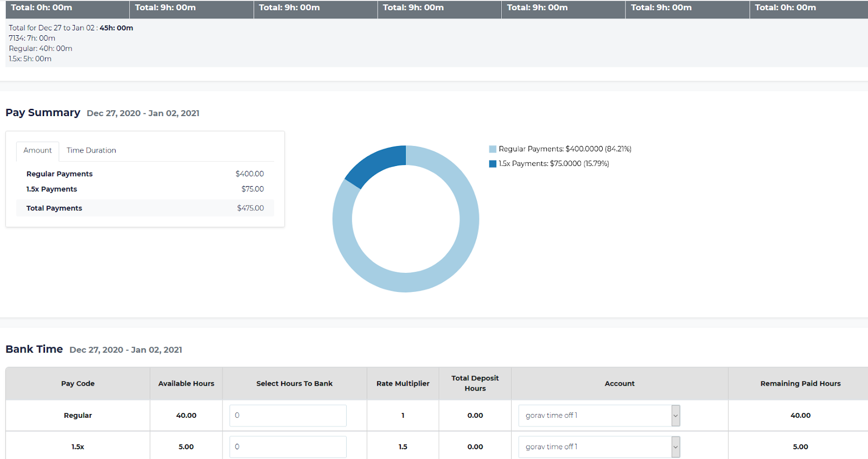The width and height of the screenshot is (868, 459).
Task: Toggle the 1.5x Payments legend label
Action: (x=553, y=164)
